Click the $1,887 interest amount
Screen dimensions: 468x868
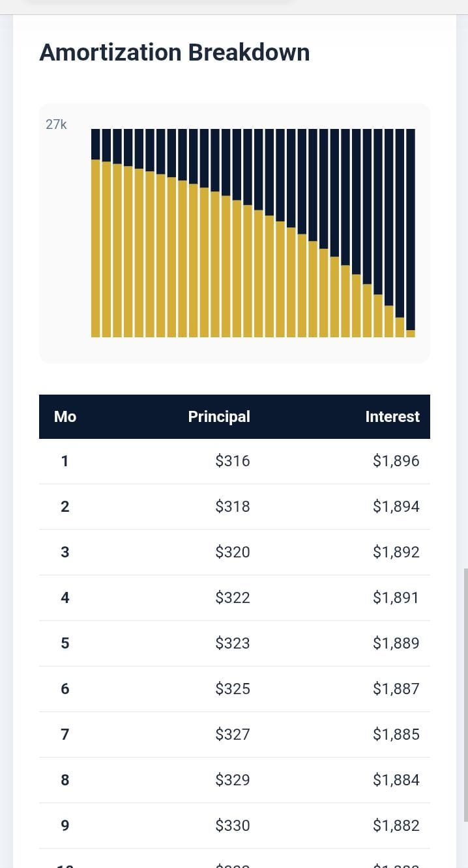(x=396, y=689)
